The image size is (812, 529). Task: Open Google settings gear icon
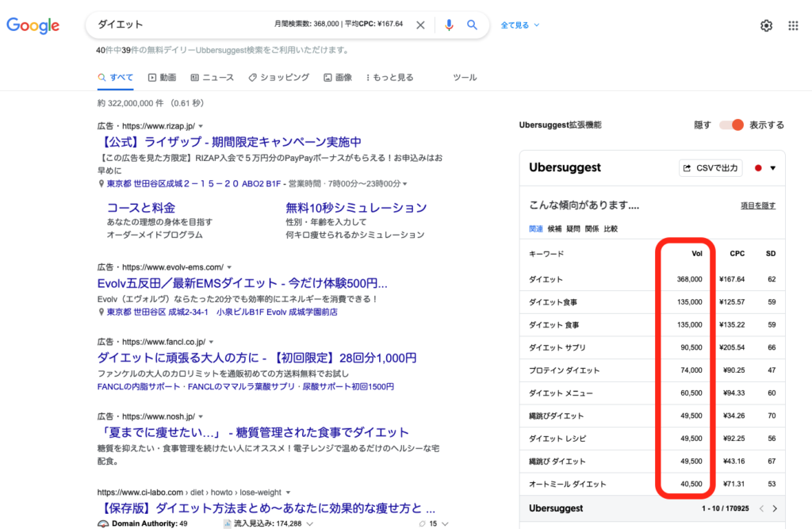(x=767, y=25)
